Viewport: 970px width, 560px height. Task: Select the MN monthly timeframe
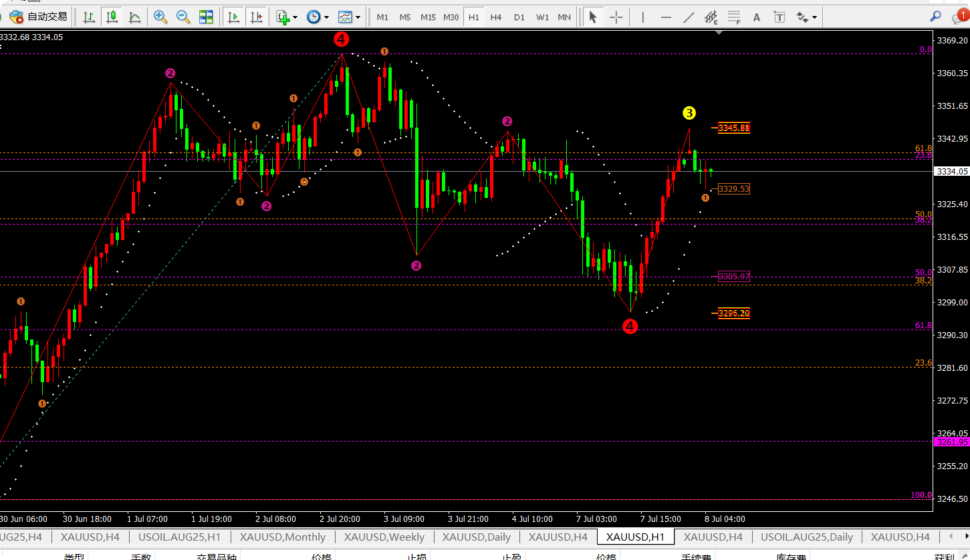pos(565,17)
